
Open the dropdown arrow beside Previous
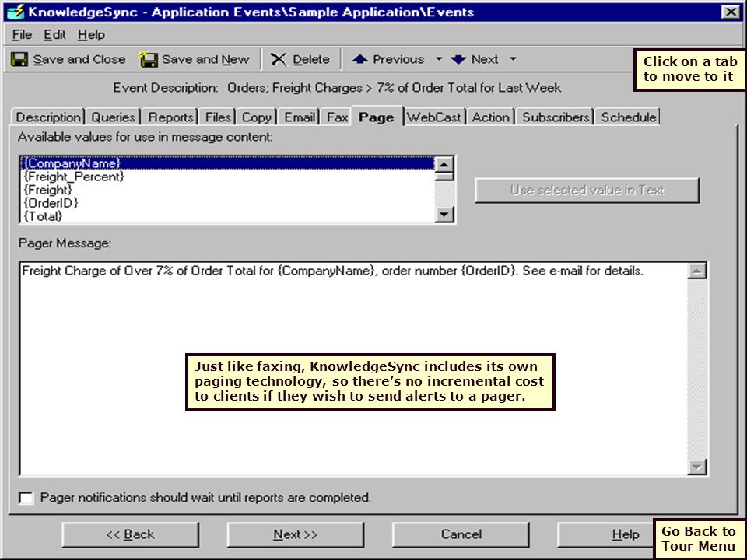(x=439, y=59)
